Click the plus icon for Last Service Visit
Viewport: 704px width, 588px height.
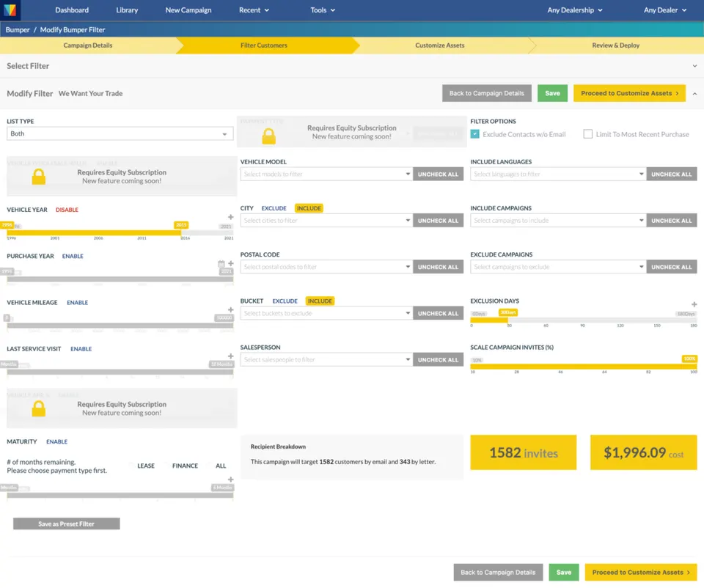[231, 356]
